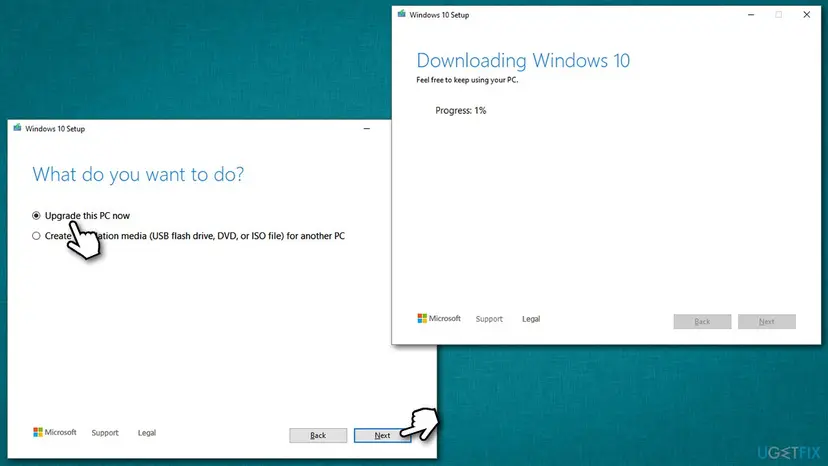Open the Support link in the Downloading Windows 10 window
Image resolution: width=828 pixels, height=466 pixels.
(489, 319)
